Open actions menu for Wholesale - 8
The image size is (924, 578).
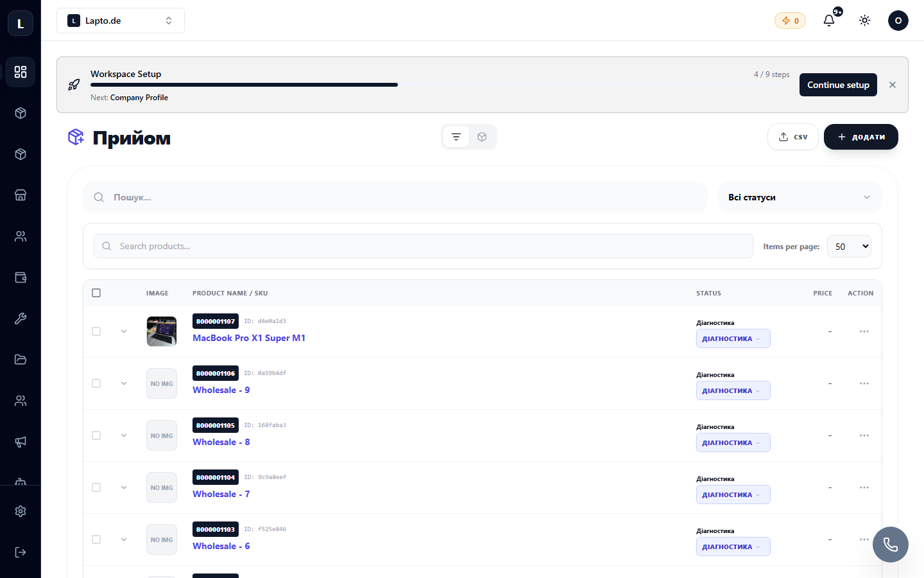coord(864,435)
